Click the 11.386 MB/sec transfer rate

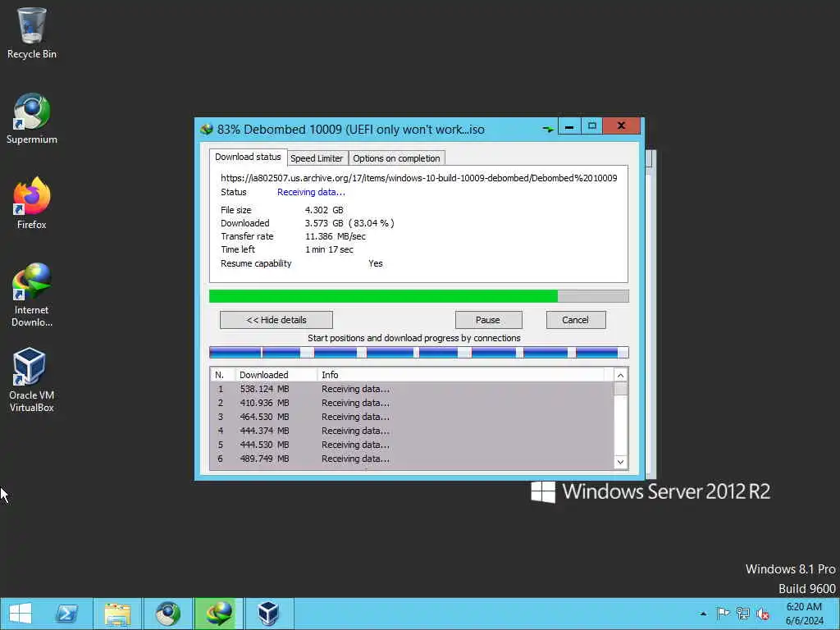(x=336, y=236)
